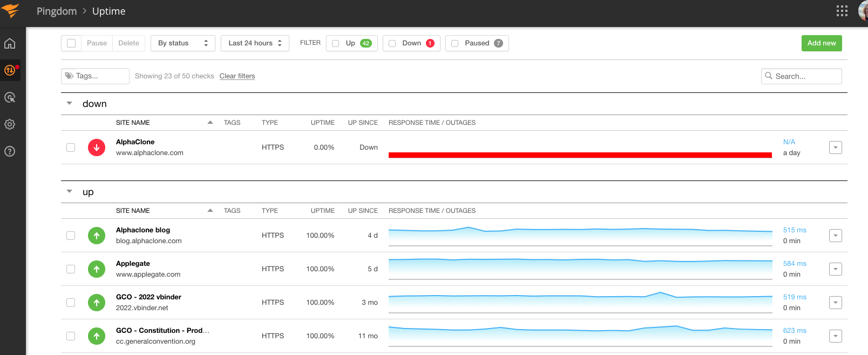Check the Applegate row checkbox
The height and width of the screenshot is (355, 868).
pos(71,269)
